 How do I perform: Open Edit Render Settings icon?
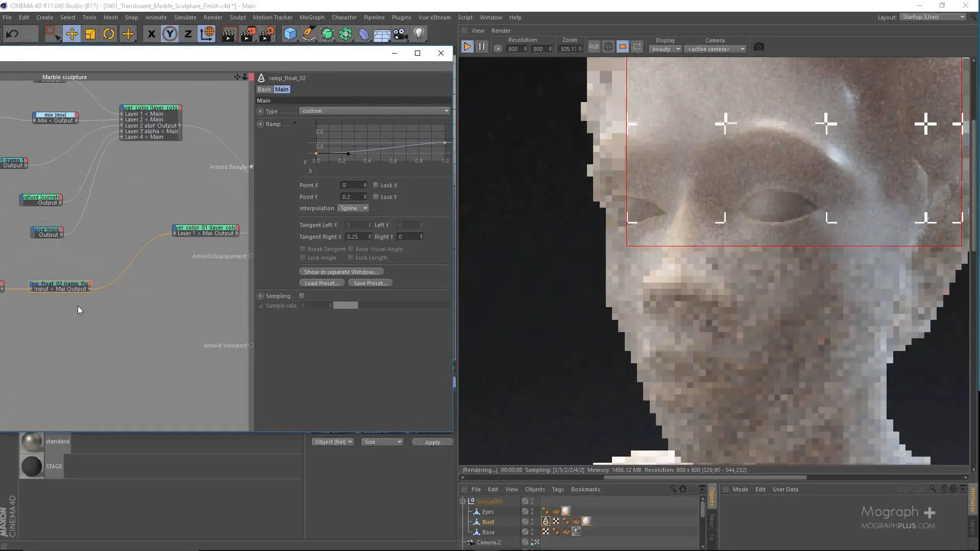coord(267,34)
